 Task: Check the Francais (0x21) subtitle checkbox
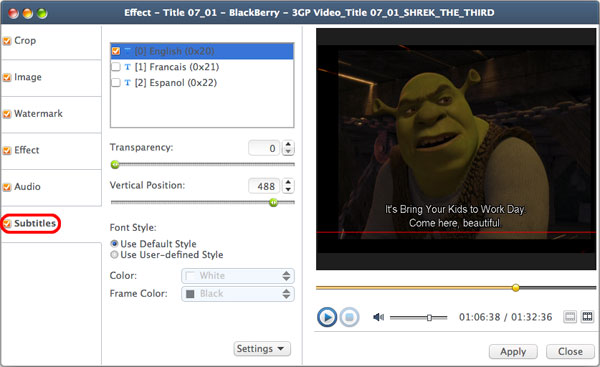pos(116,67)
